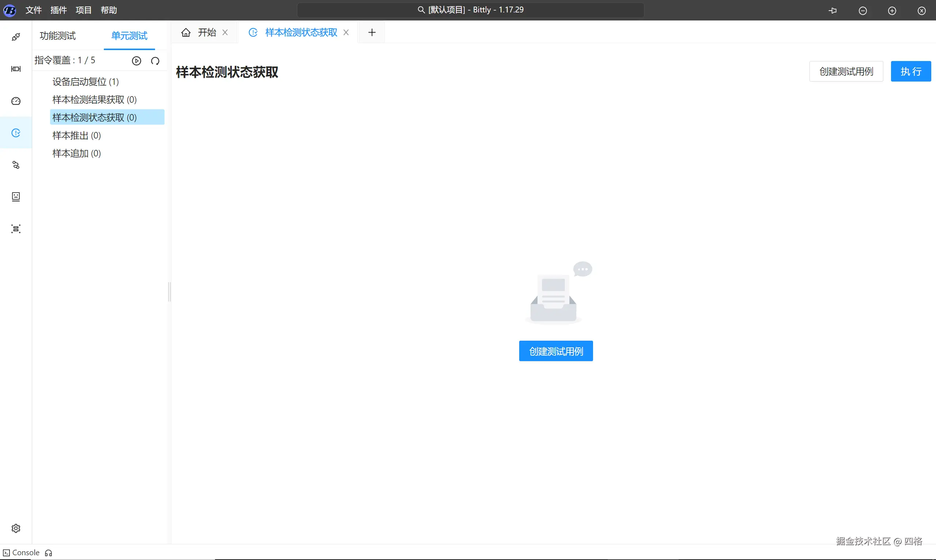The height and width of the screenshot is (560, 936).
Task: Open the frame/protocol icon in sidebar
Action: pyautogui.click(x=16, y=69)
